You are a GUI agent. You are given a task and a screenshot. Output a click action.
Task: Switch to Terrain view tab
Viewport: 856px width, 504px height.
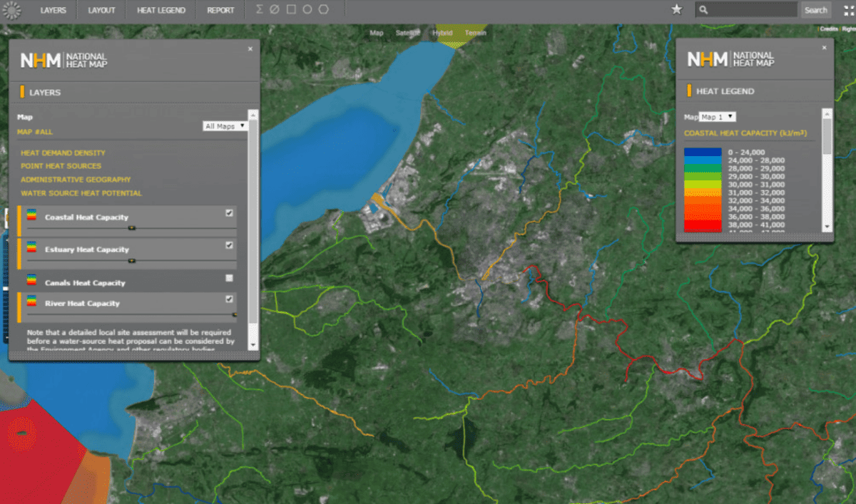pyautogui.click(x=475, y=33)
